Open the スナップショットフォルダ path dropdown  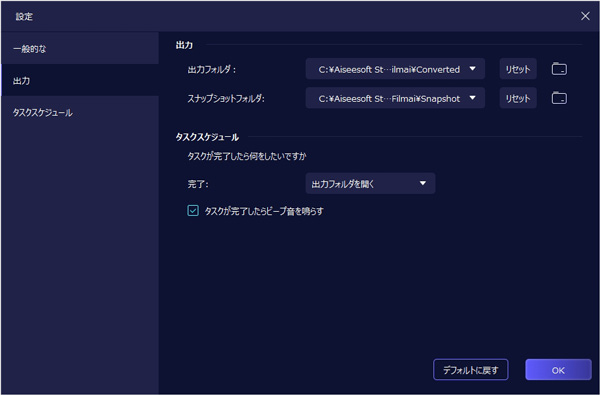point(395,98)
